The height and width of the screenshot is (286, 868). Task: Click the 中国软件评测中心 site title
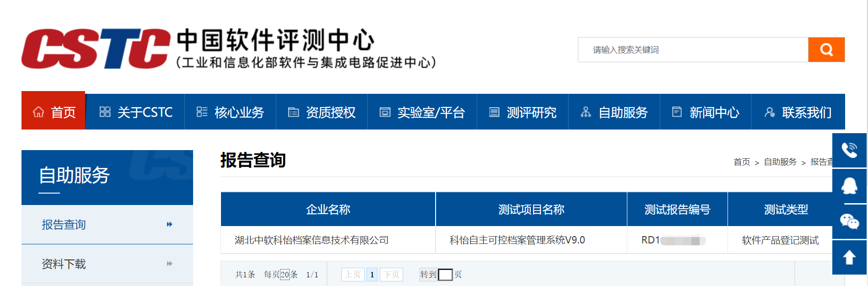(276, 40)
